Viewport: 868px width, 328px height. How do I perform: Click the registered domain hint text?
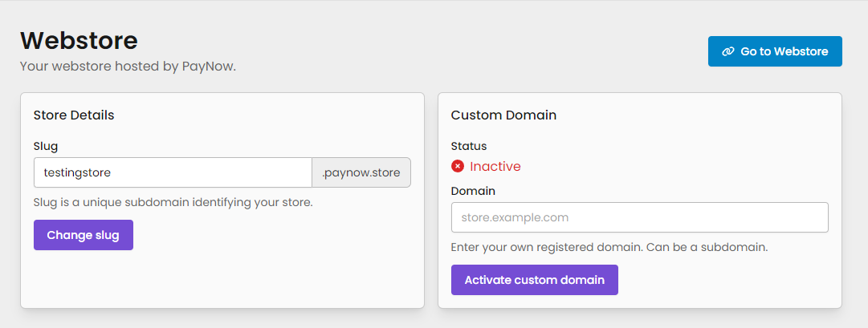coord(609,247)
